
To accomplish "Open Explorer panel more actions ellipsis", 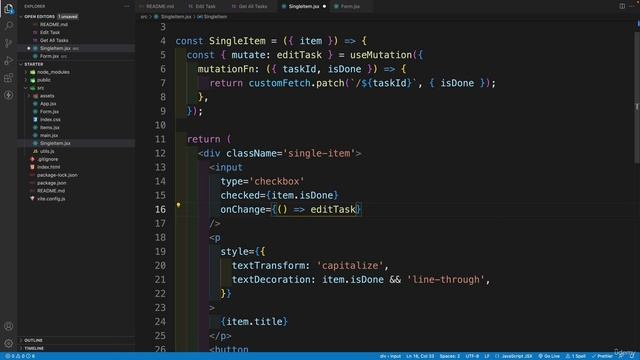I will tap(127, 6).
